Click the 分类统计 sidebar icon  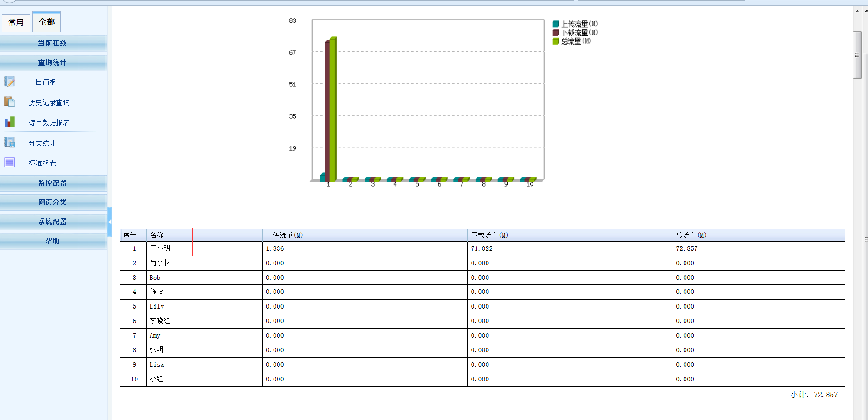coord(10,142)
